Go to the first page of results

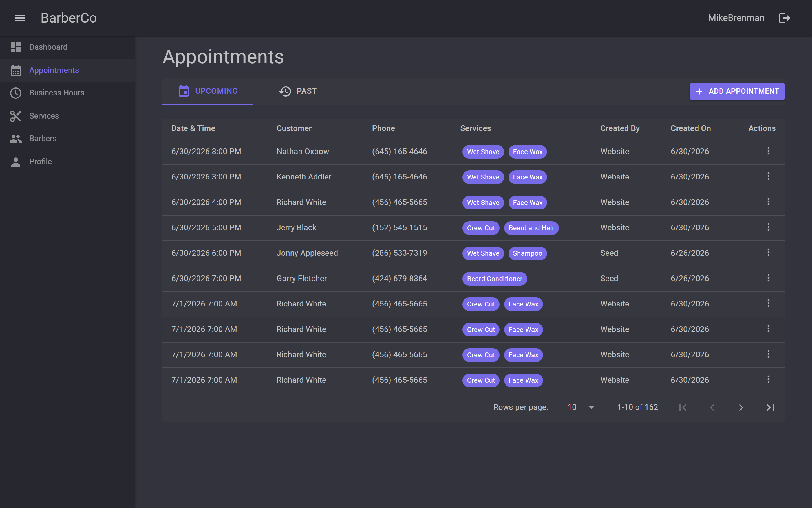683,408
